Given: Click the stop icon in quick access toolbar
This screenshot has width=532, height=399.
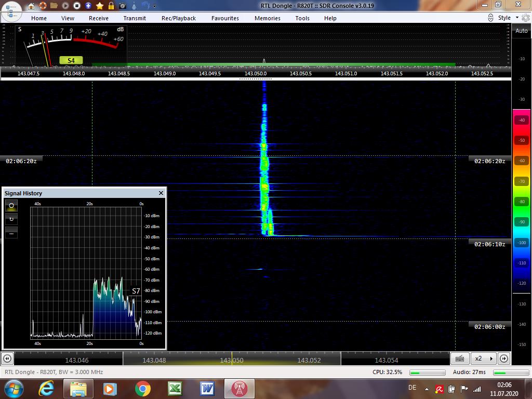Looking at the screenshot, I should coord(77,5).
